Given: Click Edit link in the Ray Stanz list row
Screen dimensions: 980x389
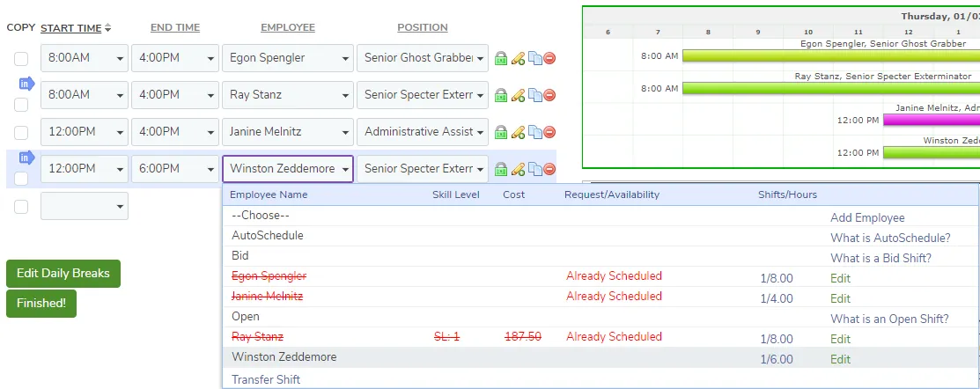Looking at the screenshot, I should pos(841,339).
